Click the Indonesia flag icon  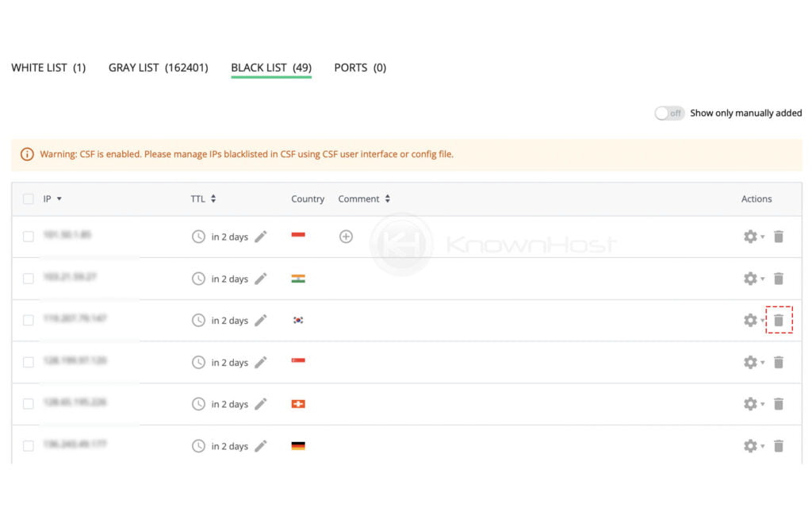click(x=298, y=235)
